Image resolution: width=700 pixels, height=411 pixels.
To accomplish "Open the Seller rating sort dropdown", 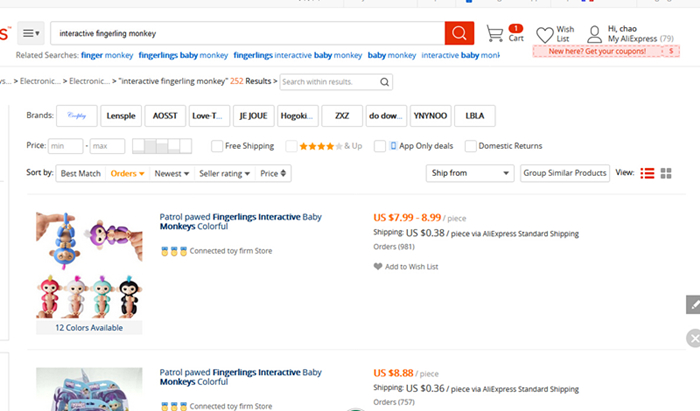I will click(225, 174).
